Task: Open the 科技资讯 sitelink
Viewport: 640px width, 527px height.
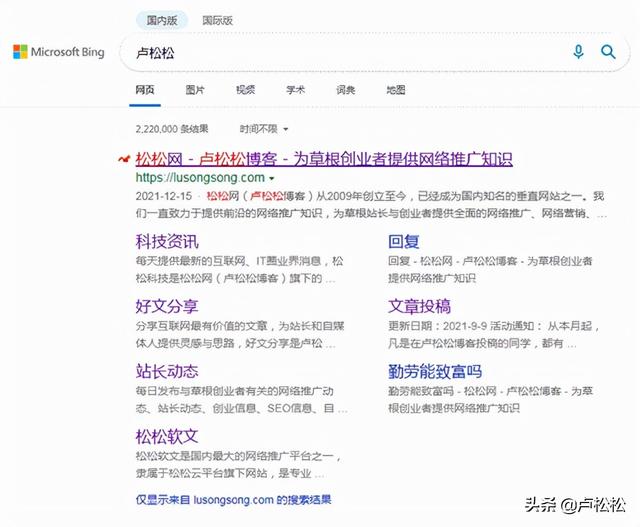Action: coord(167,241)
